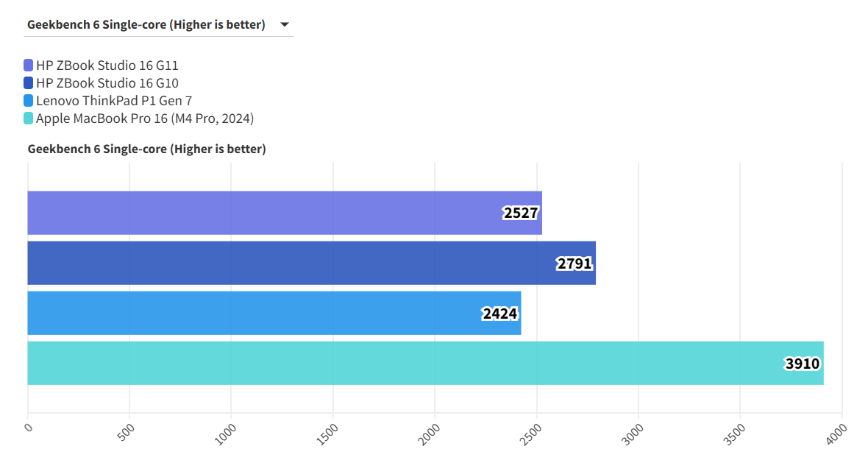The image size is (868, 460).
Task: Toggle the Lenovo ThinkPad P1 Gen 7 legend label
Action: pyautogui.click(x=114, y=101)
